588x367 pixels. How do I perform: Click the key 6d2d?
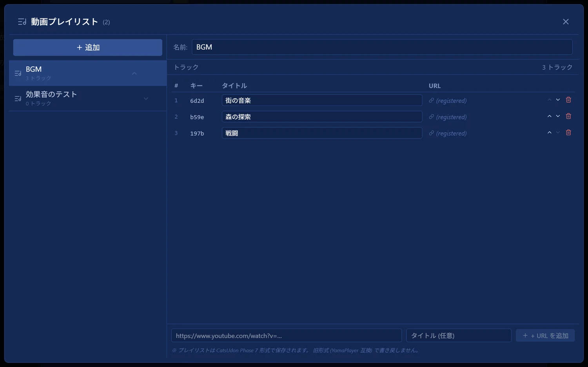coord(197,101)
